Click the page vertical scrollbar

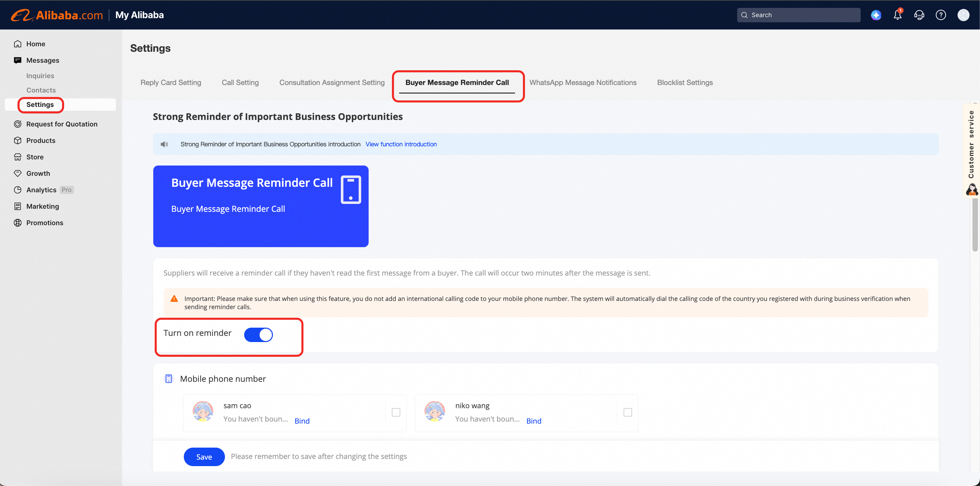(975, 224)
